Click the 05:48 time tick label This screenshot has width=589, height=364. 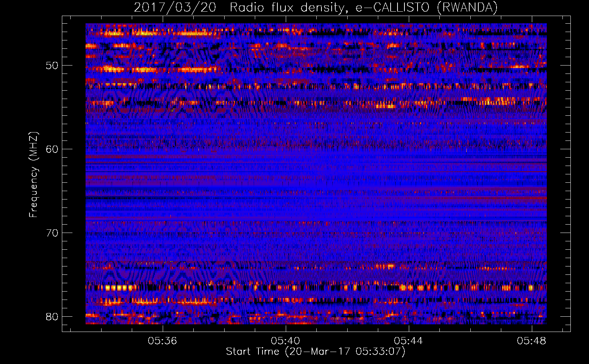[x=531, y=341]
